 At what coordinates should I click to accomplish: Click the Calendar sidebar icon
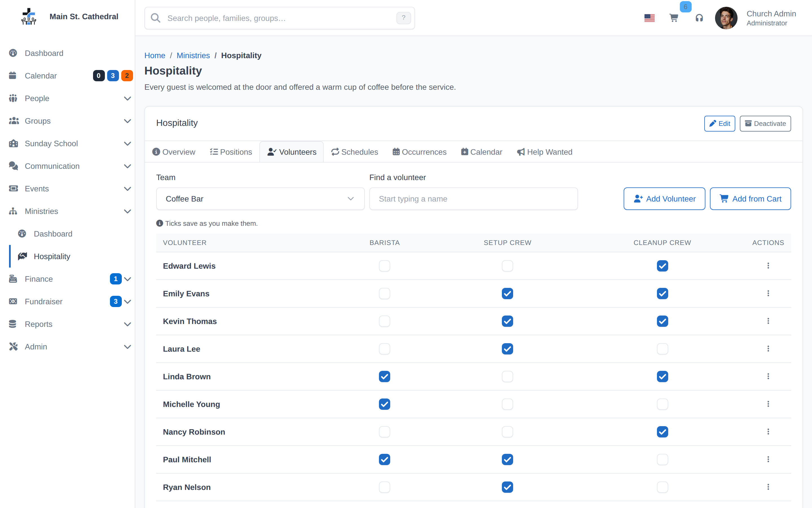pos(13,76)
